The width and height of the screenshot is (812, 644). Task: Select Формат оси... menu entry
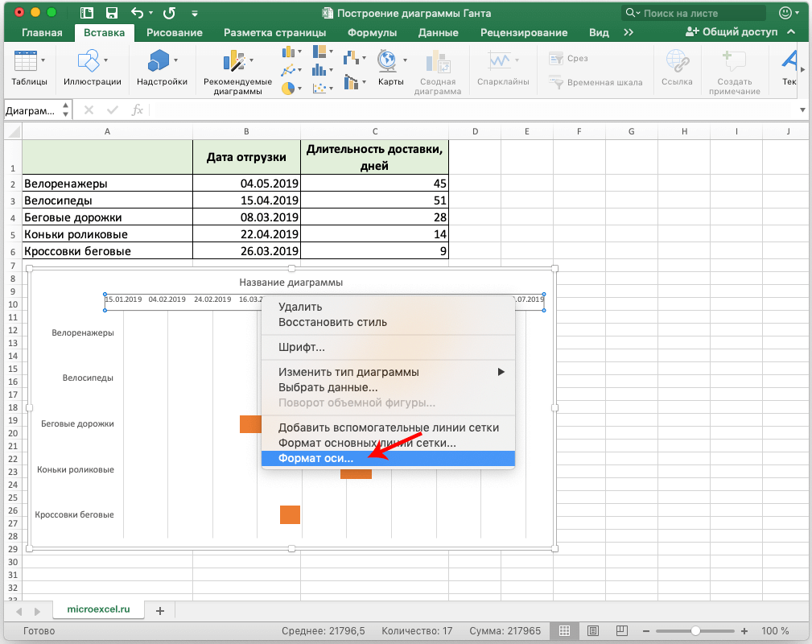[x=389, y=459]
